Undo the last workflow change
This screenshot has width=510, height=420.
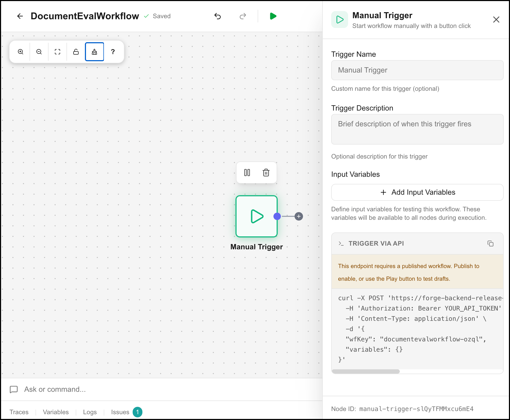pos(218,16)
